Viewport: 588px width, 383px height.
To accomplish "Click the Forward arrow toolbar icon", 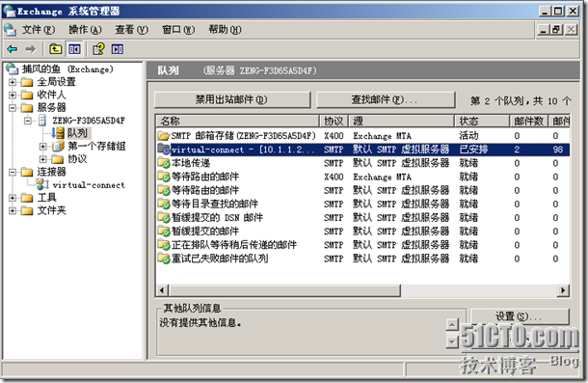I will coord(31,49).
